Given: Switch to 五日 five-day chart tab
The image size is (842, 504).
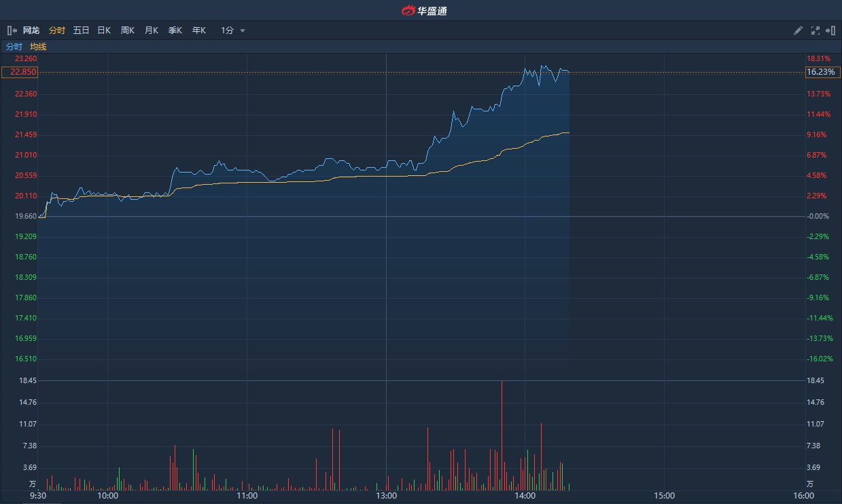Looking at the screenshot, I should (x=81, y=31).
